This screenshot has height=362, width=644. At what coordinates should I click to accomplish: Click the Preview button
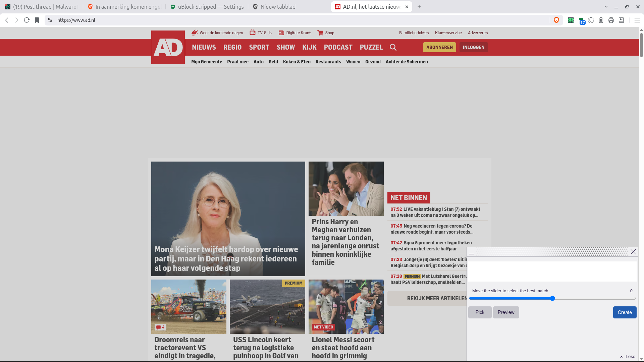(506, 312)
